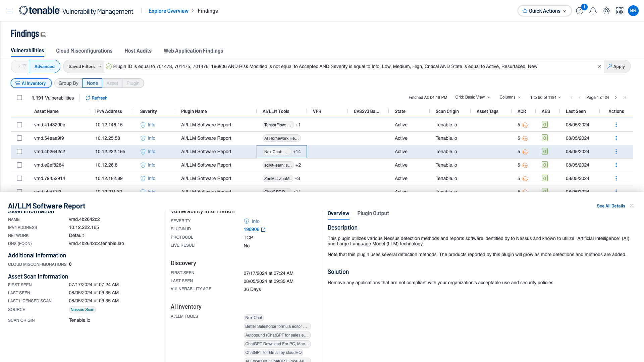Click inside the filter query field
Viewport: 644px width, 362px height.
(335, 67)
